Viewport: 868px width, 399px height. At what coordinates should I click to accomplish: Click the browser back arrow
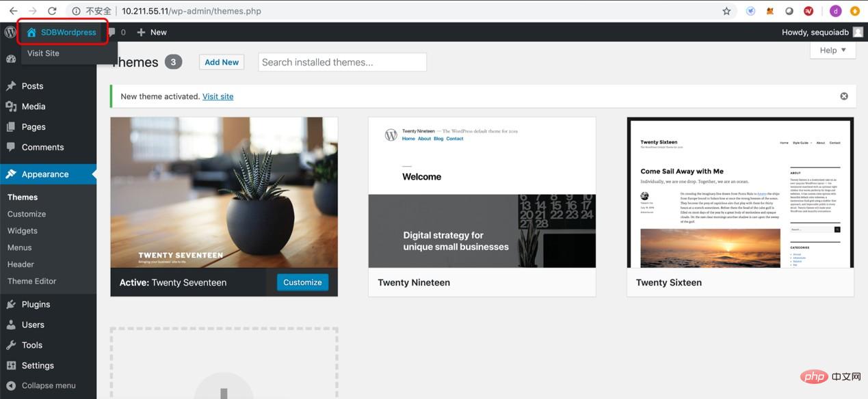pos(13,11)
